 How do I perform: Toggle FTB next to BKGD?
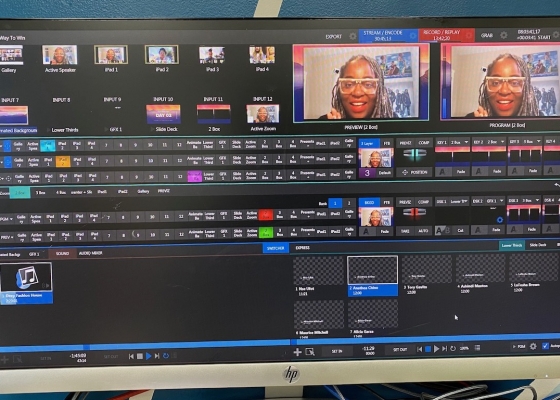coord(386,202)
